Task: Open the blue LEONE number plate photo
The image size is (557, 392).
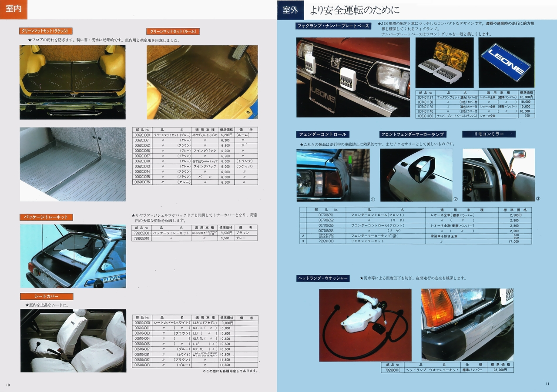Action: [x=507, y=63]
